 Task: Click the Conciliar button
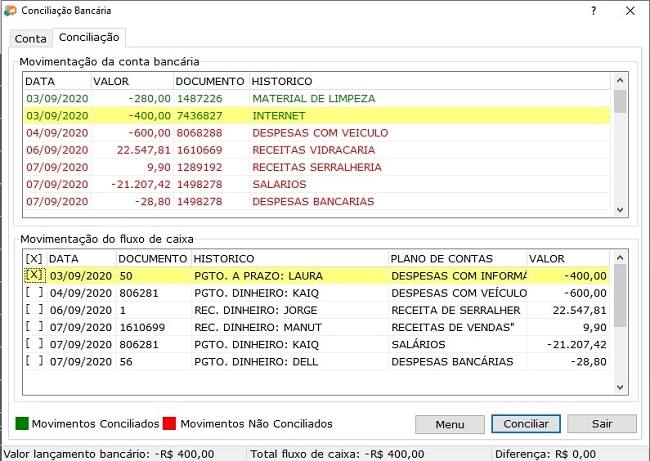tap(526, 424)
